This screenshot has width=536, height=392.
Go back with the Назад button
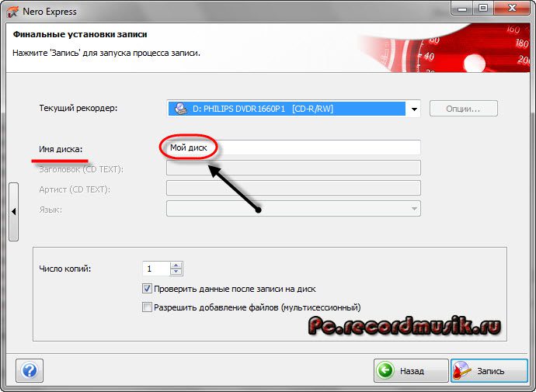coord(411,370)
